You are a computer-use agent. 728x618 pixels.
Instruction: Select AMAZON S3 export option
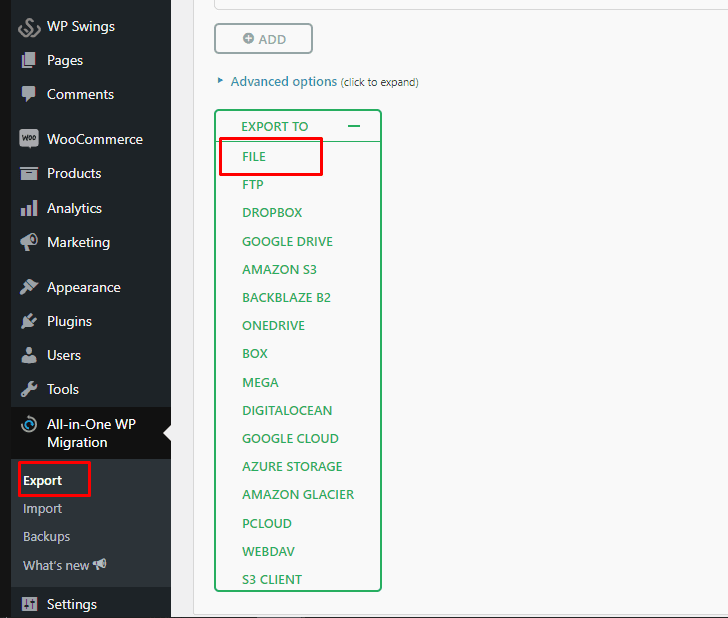[280, 269]
